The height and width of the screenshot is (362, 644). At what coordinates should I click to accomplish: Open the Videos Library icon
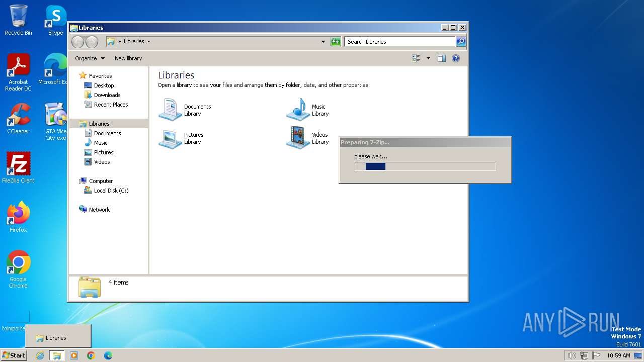[x=308, y=138]
